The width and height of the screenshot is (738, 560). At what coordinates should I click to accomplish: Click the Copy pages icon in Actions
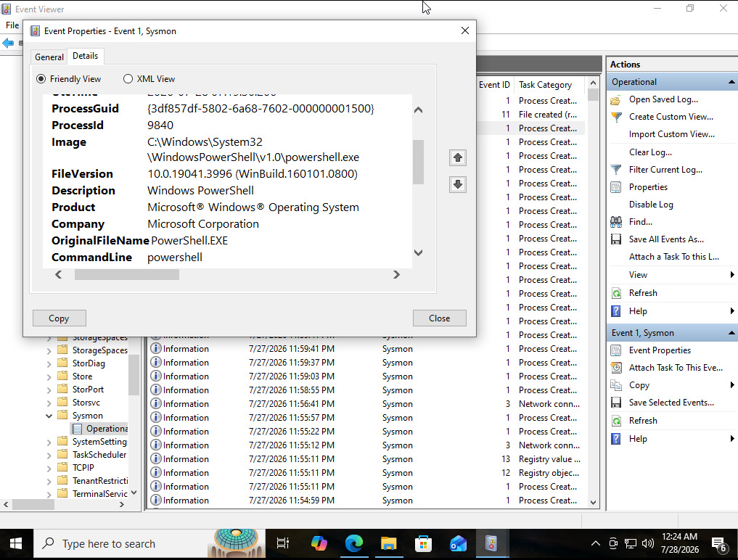tap(615, 385)
